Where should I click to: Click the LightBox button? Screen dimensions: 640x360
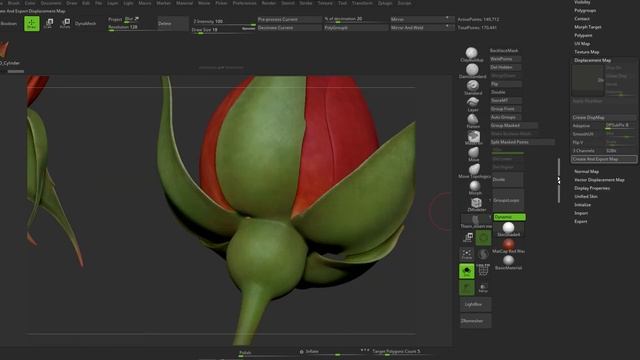coord(476,304)
